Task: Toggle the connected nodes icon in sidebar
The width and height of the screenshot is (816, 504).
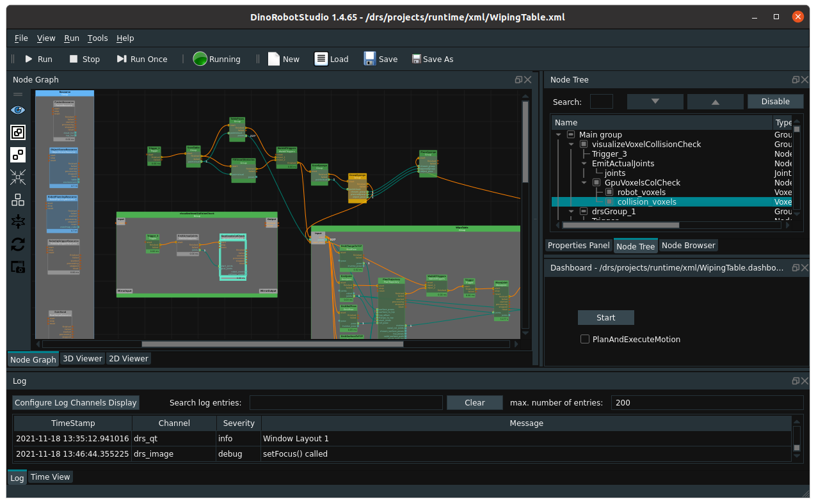Action: click(x=18, y=155)
